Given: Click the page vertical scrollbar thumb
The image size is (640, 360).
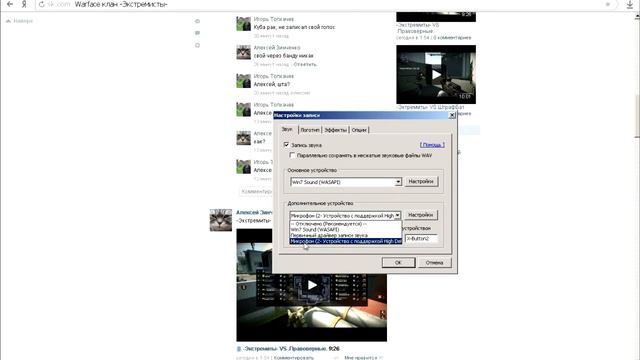Looking at the screenshot, I should click(x=637, y=116).
